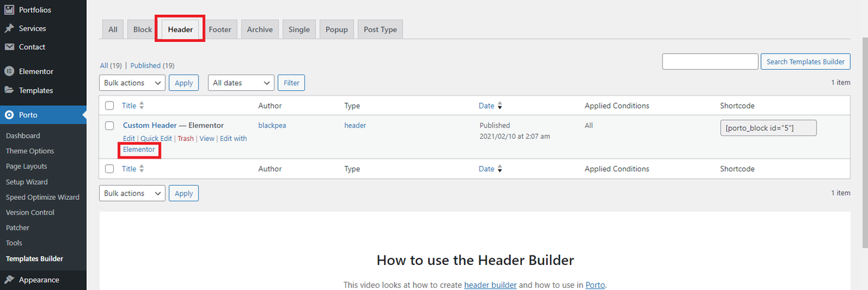The height and width of the screenshot is (290, 868).
Task: Click the Contact envelope icon
Action: tap(9, 47)
